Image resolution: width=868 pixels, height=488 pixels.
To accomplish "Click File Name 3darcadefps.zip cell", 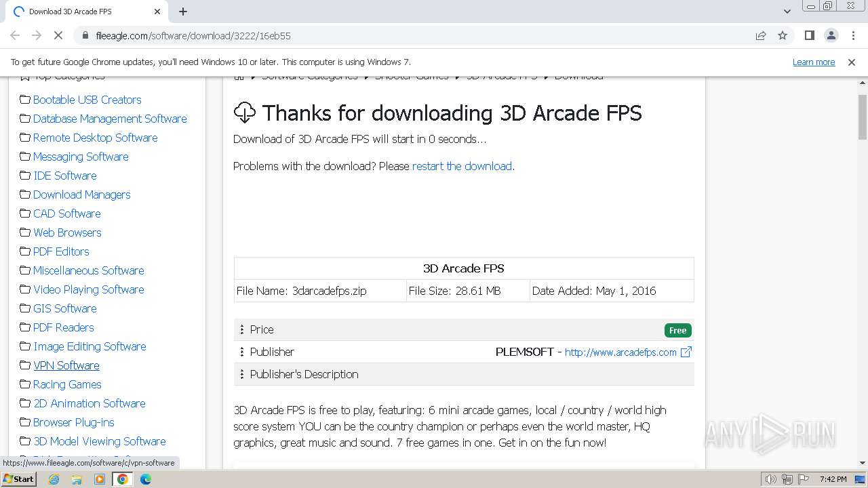I will click(x=320, y=291).
